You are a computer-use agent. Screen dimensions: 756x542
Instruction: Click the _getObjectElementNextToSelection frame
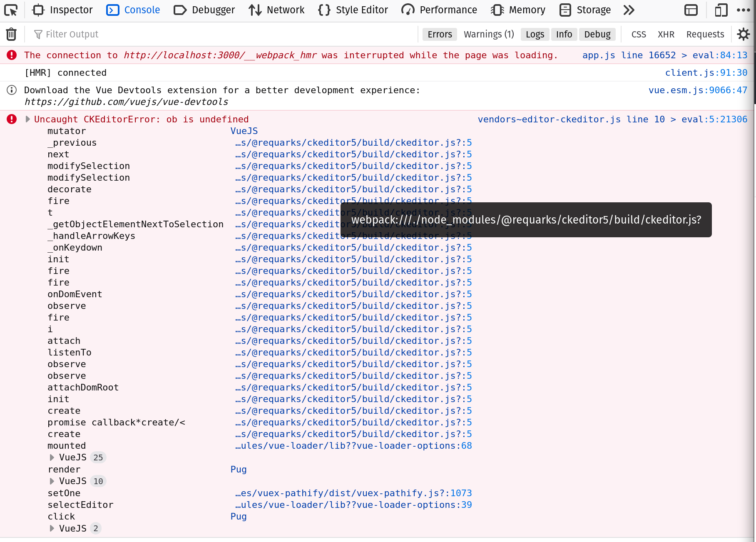[135, 224]
